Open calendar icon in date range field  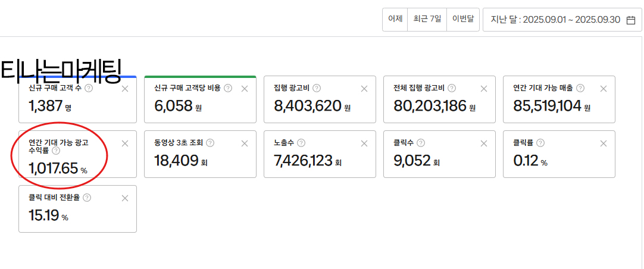pos(631,20)
